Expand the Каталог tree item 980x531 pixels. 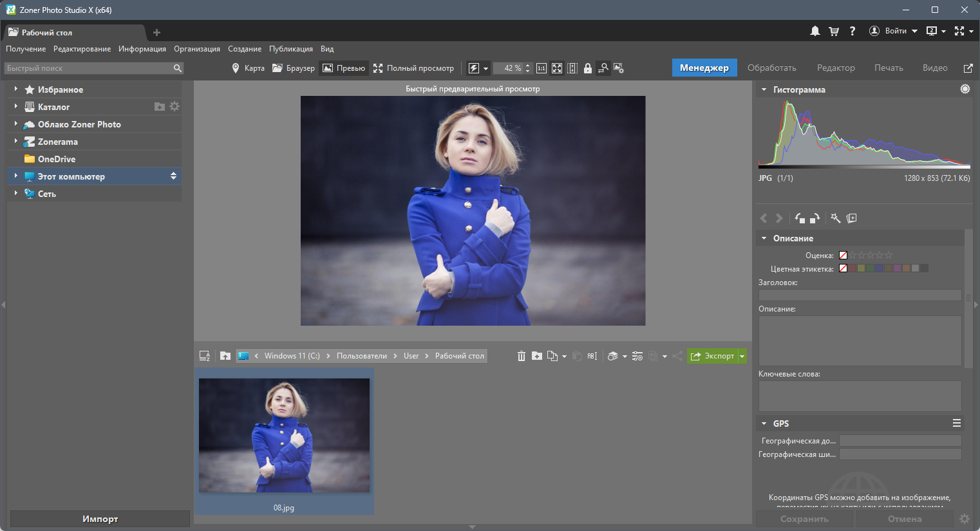tap(16, 106)
